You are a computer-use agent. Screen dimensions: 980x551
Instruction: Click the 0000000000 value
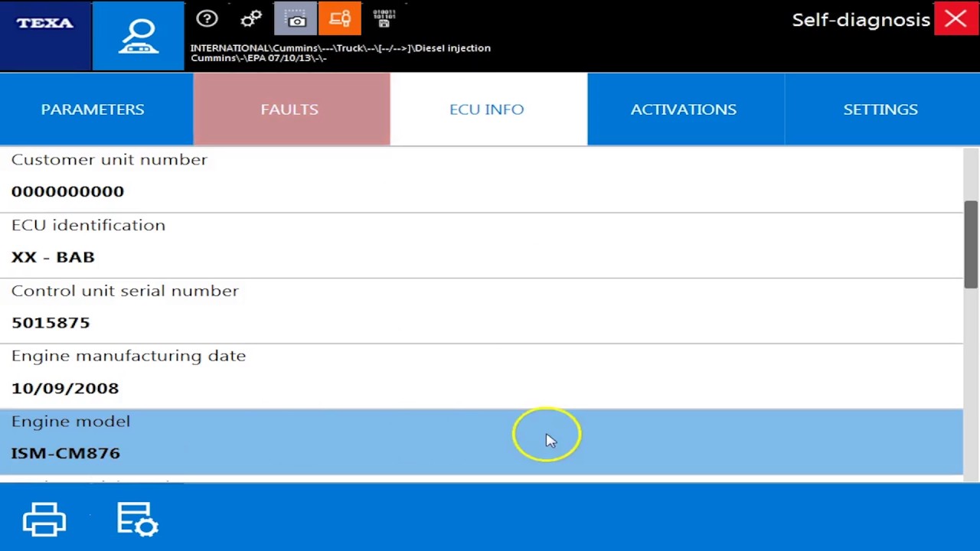pos(67,191)
